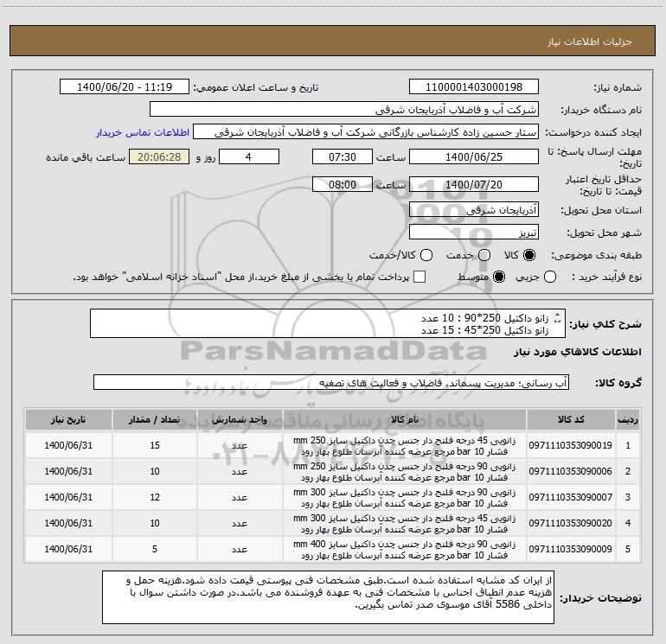The height and width of the screenshot is (644, 666).
Task: Click the validity time field 08:00
Action: tap(343, 185)
